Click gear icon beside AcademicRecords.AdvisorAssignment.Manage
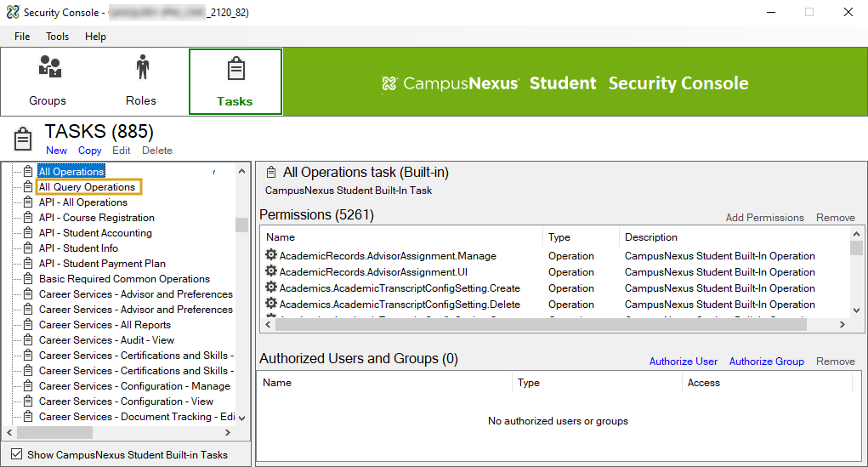Screen dimensions: 868x467 [x=271, y=255]
